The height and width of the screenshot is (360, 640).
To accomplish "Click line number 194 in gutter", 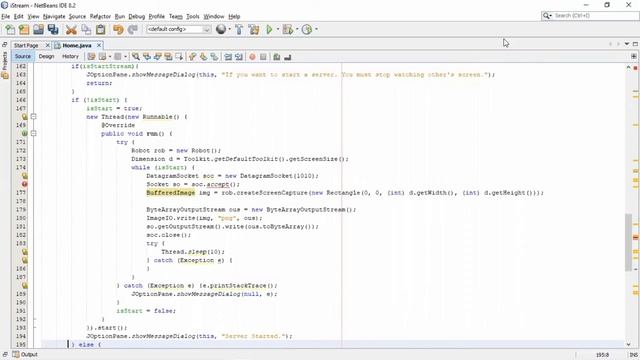I will click(21, 336).
